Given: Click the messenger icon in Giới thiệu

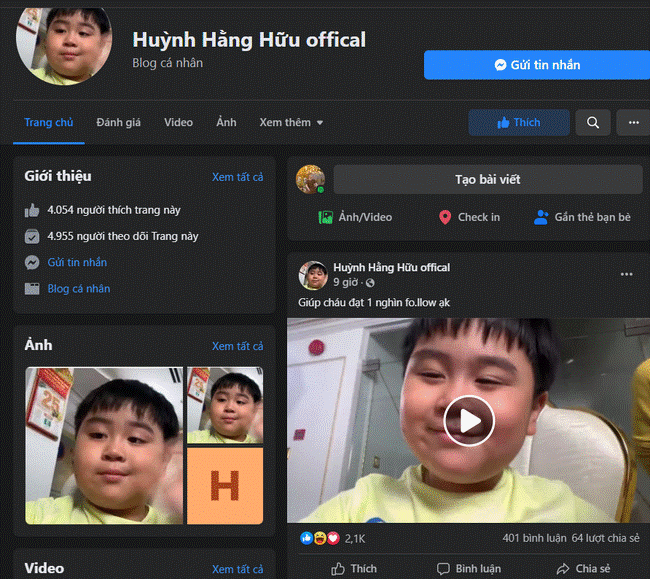Looking at the screenshot, I should point(32,263).
